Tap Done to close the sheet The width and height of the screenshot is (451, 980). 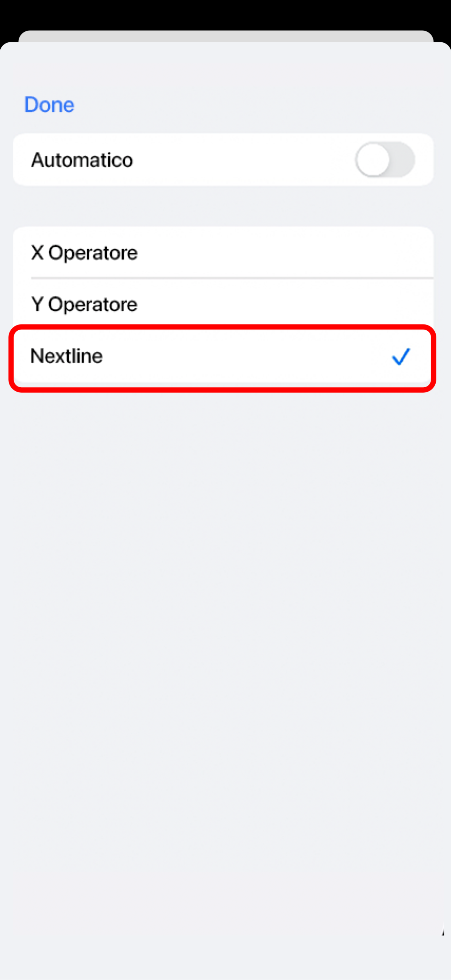(49, 105)
